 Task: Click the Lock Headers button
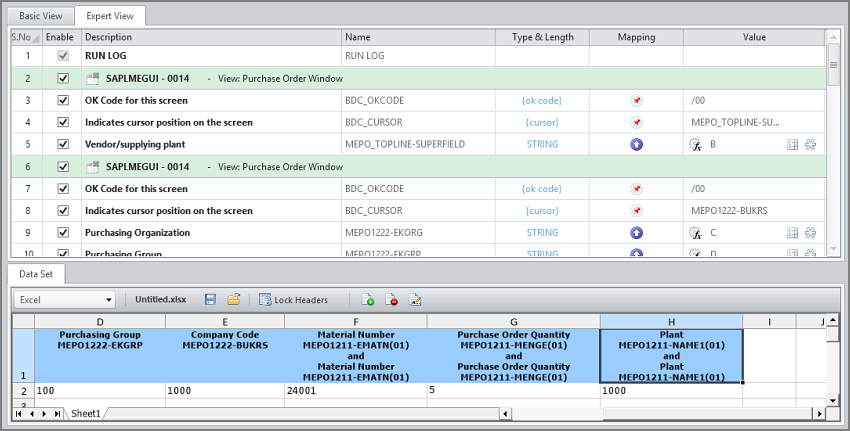tap(293, 300)
